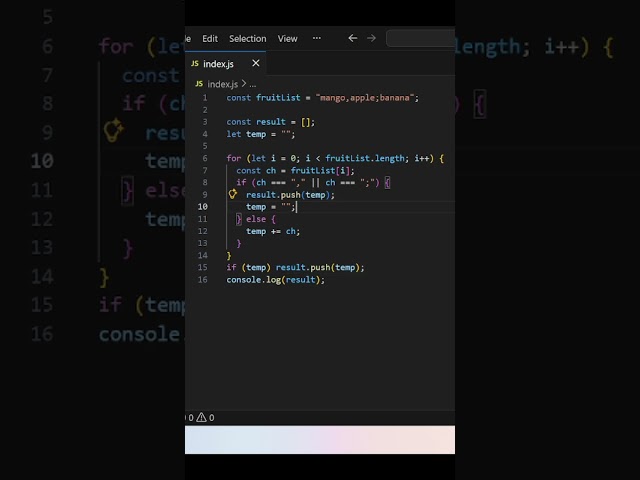Click the if keyword on line 8
Screen dimensions: 640x480
point(241,183)
